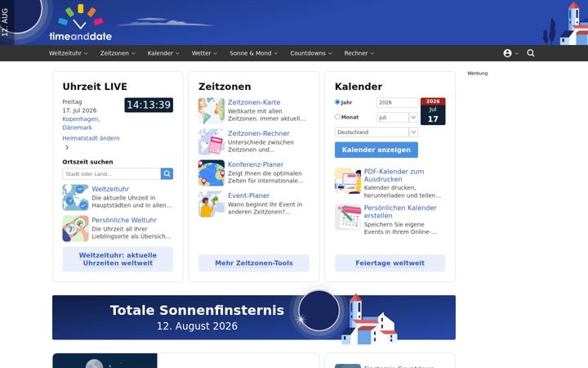588x368 pixels.
Task: Click the Zeitzonen-Rechner calculator icon
Action: [x=212, y=142]
